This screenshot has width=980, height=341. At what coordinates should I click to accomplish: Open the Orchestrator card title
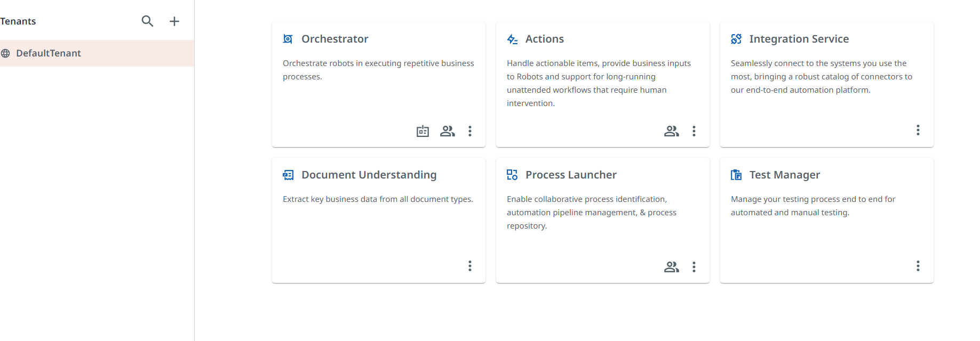pos(334,39)
